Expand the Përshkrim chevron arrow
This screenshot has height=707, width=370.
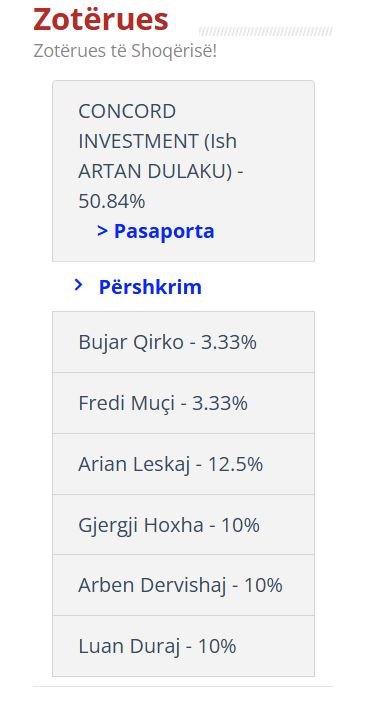point(78,285)
